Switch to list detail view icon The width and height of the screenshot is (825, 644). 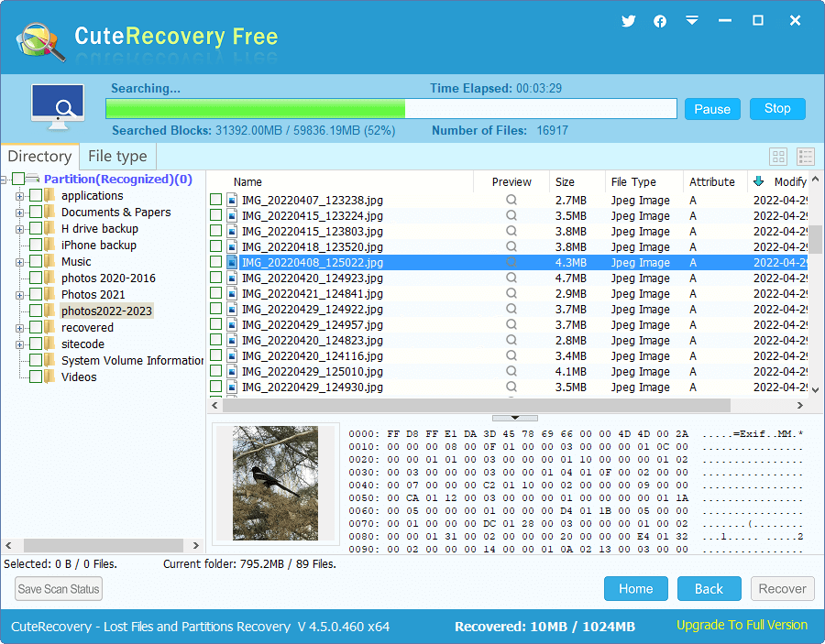[x=806, y=157]
